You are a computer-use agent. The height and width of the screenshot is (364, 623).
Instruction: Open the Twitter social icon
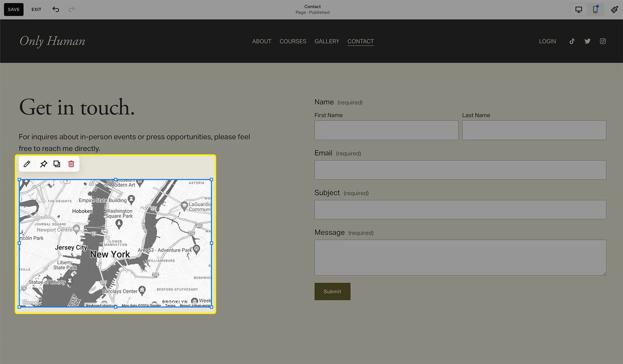click(587, 41)
